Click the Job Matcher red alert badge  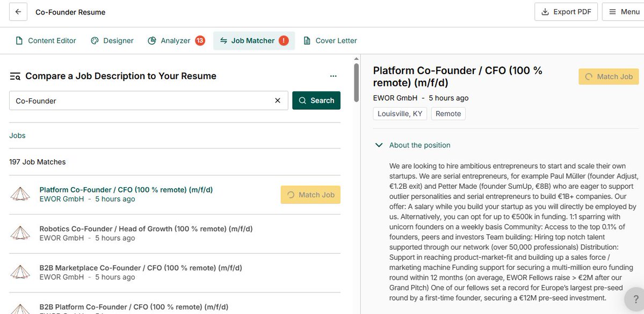pyautogui.click(x=284, y=41)
